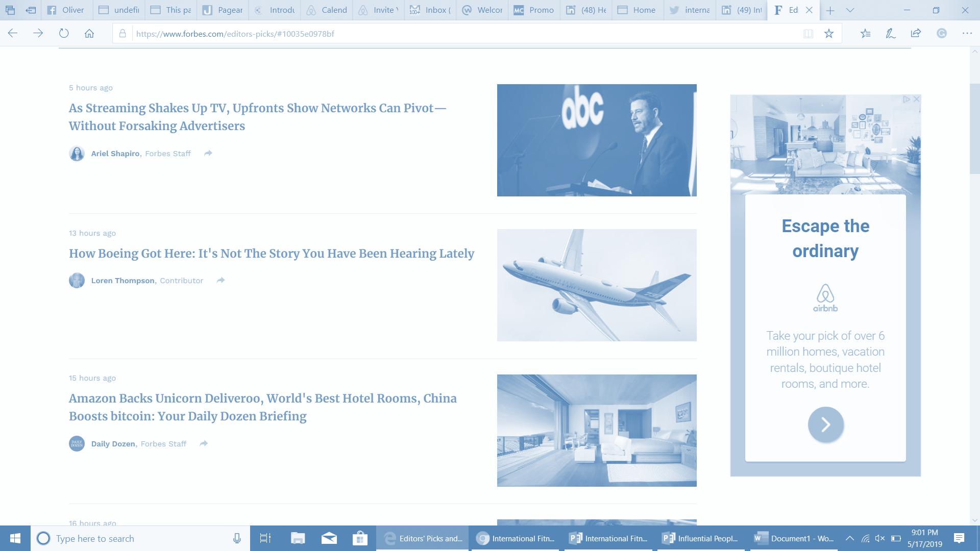
Task: Switch to the Inbox tab
Action: [431, 10]
